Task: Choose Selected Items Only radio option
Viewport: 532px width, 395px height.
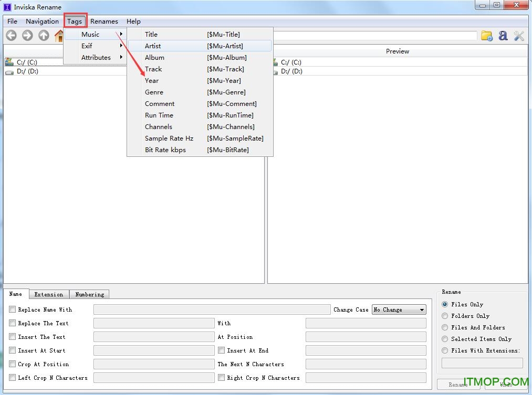Action: tap(445, 339)
